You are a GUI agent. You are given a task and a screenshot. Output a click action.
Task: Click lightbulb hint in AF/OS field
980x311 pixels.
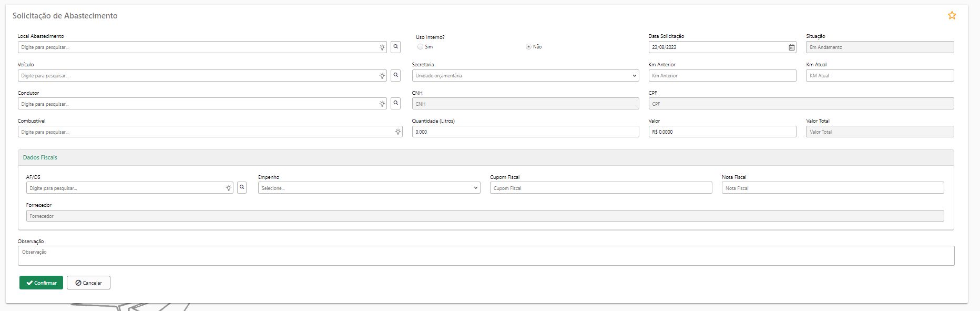229,188
